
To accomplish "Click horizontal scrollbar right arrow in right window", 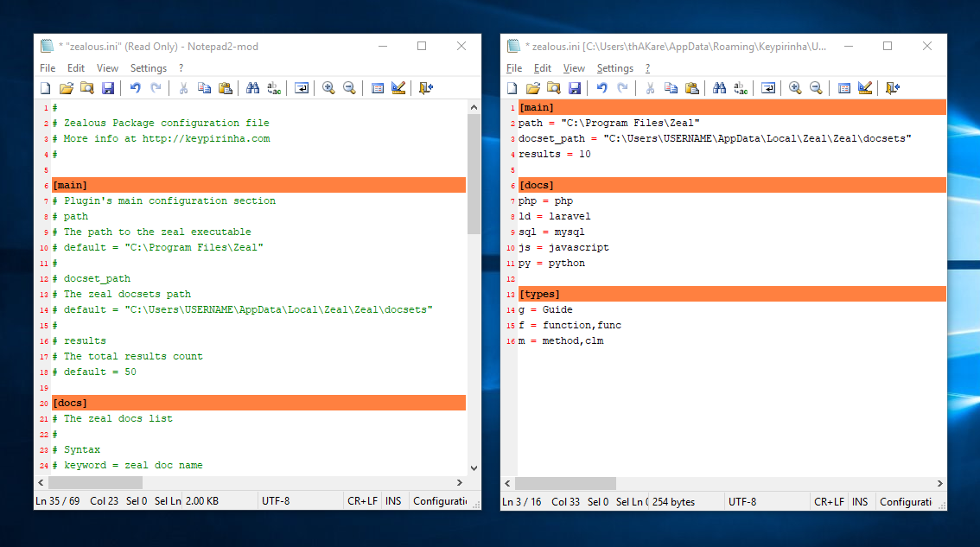I will (x=939, y=483).
